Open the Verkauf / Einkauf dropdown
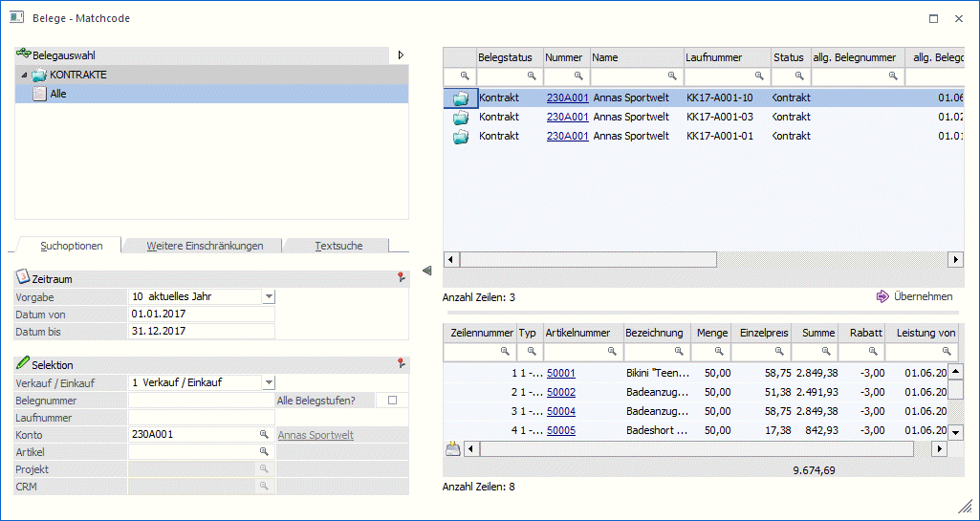This screenshot has width=980, height=521. [x=269, y=382]
